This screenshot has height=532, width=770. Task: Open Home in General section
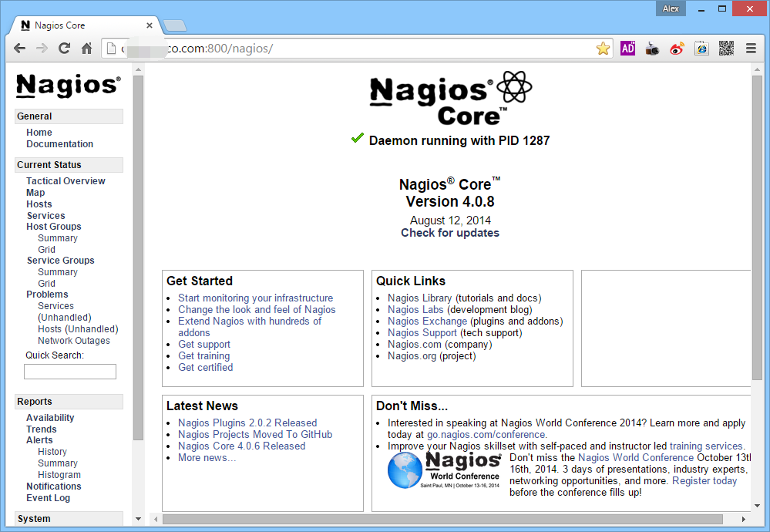click(x=39, y=132)
